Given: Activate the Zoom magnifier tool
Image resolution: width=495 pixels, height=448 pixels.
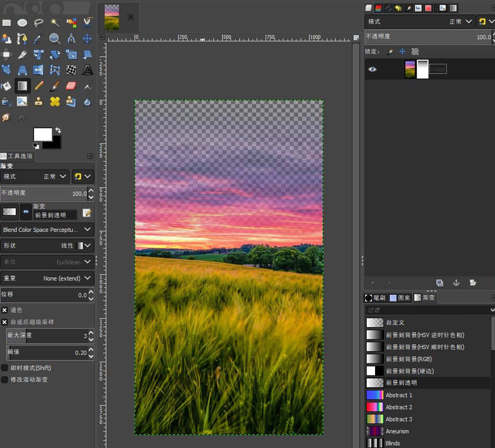Looking at the screenshot, I should coord(55,38).
